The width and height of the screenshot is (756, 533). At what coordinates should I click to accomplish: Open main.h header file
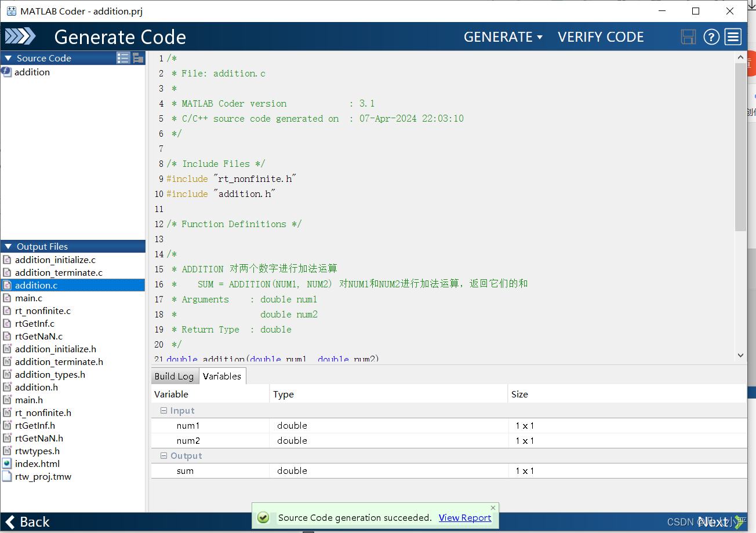click(x=29, y=400)
